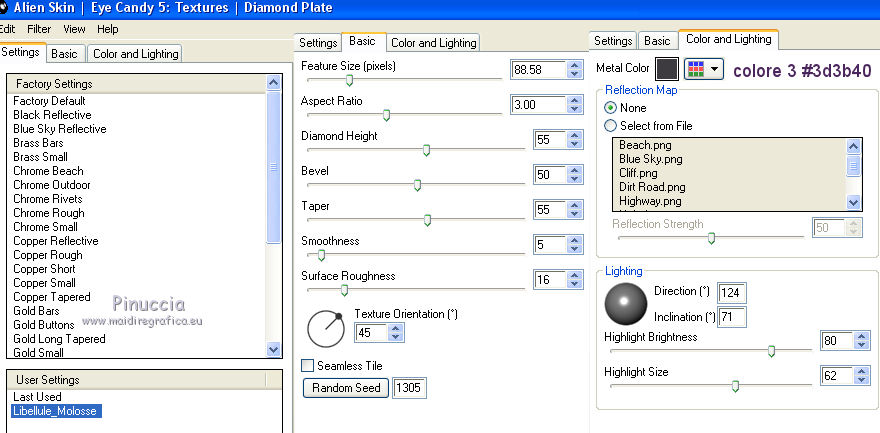Choose Highway.png in reflection map list
The image size is (880, 433).
650,201
